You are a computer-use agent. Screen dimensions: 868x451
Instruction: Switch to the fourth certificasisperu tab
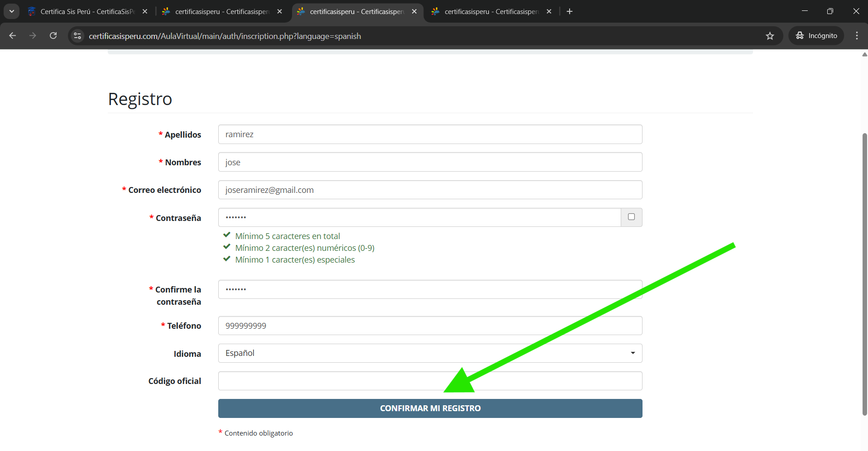click(x=489, y=11)
